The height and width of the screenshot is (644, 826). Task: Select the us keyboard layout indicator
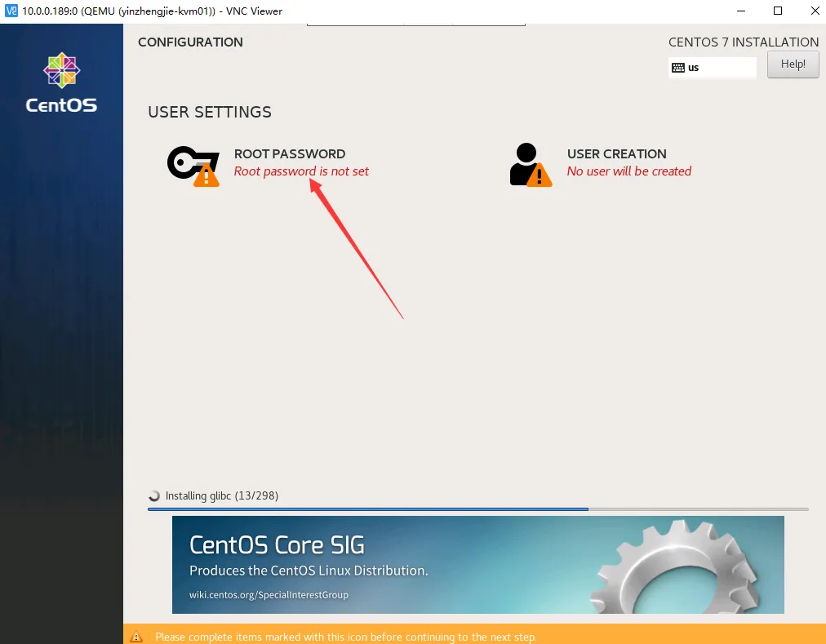(x=713, y=68)
